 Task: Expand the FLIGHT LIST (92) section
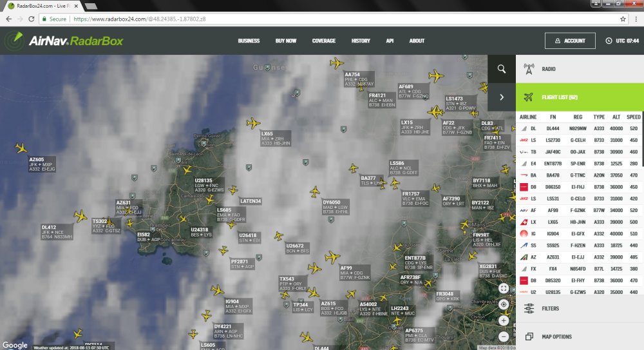(x=580, y=97)
